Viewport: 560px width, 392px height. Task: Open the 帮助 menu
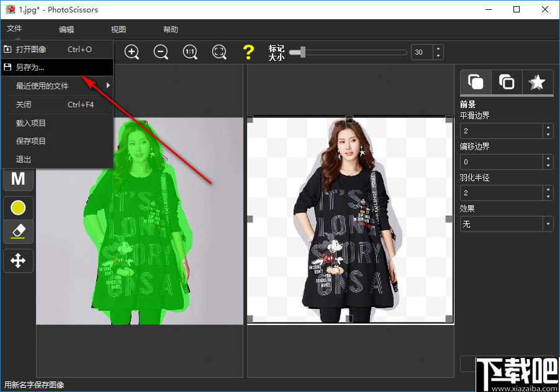(x=171, y=30)
